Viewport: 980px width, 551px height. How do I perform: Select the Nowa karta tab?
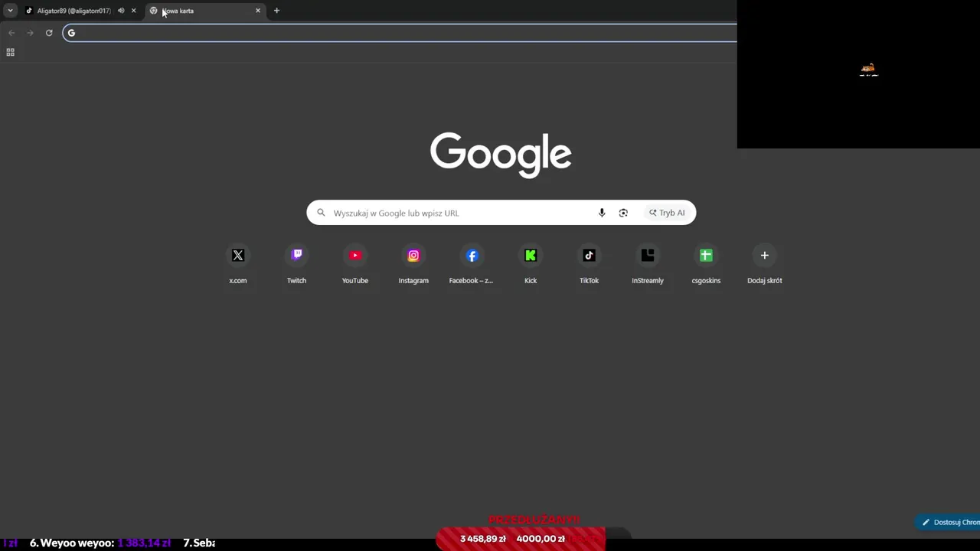click(205, 11)
